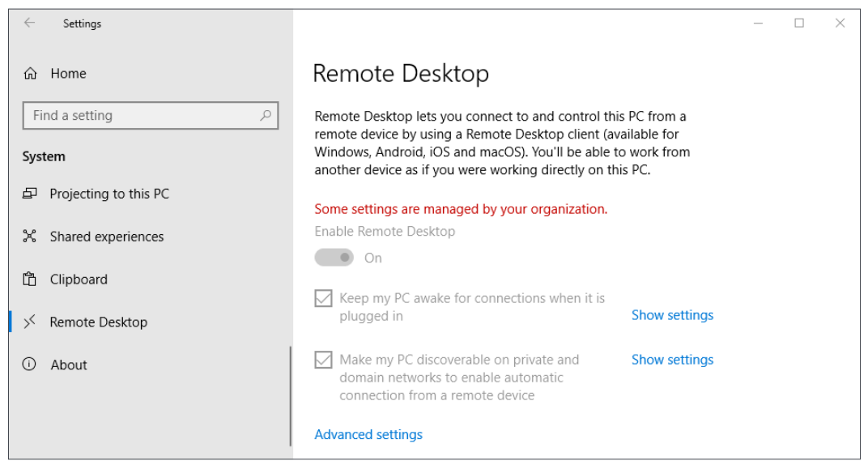Toggle the Enable Remote Desktop switch

pyautogui.click(x=334, y=258)
